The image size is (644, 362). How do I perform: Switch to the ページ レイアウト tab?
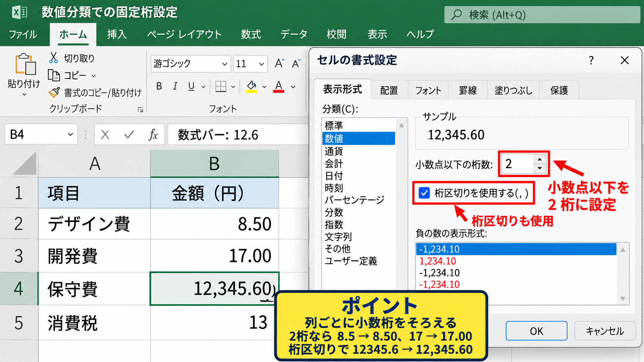coord(184,34)
